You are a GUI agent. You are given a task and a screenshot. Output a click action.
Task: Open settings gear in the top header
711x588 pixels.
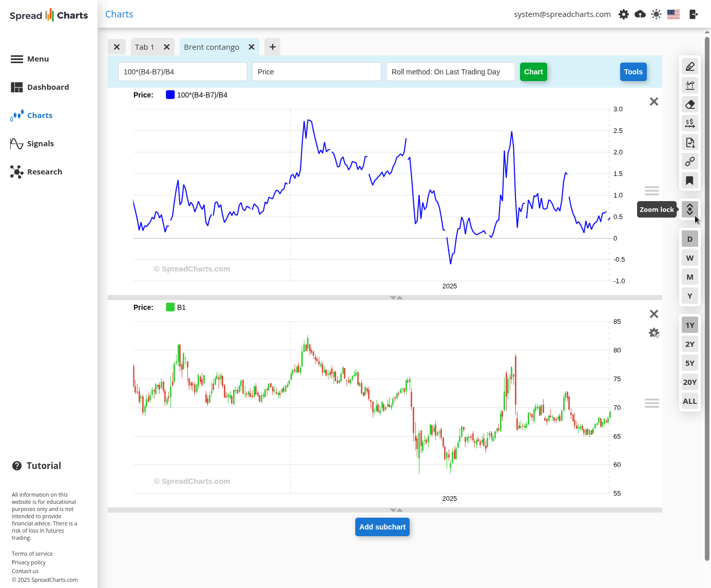pos(624,14)
